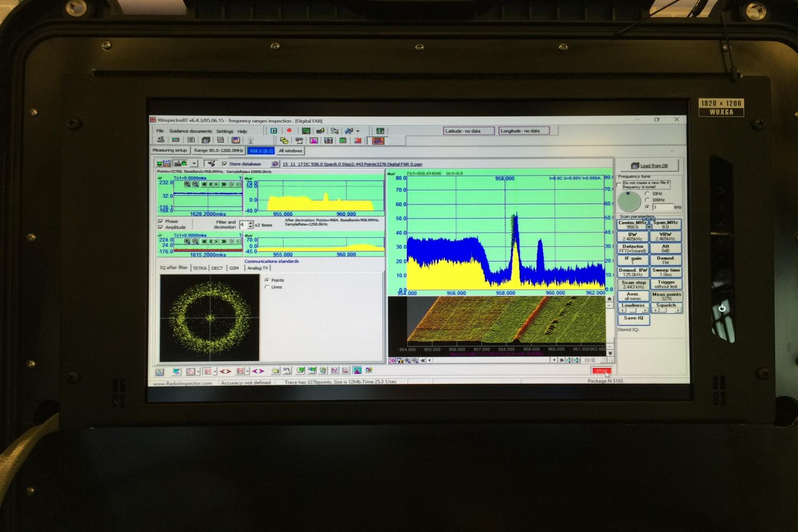Toggle the 2D view icon under waterfall

point(392,361)
